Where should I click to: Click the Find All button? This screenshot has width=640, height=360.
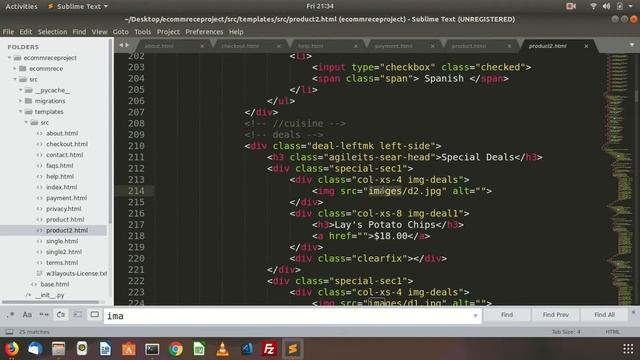(604, 315)
